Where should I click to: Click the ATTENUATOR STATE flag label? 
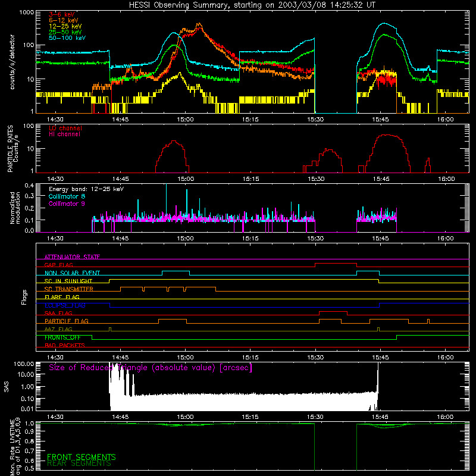coord(72,257)
